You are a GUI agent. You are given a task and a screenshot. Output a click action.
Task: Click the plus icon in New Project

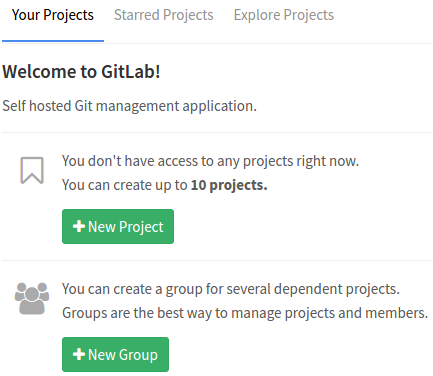click(79, 226)
